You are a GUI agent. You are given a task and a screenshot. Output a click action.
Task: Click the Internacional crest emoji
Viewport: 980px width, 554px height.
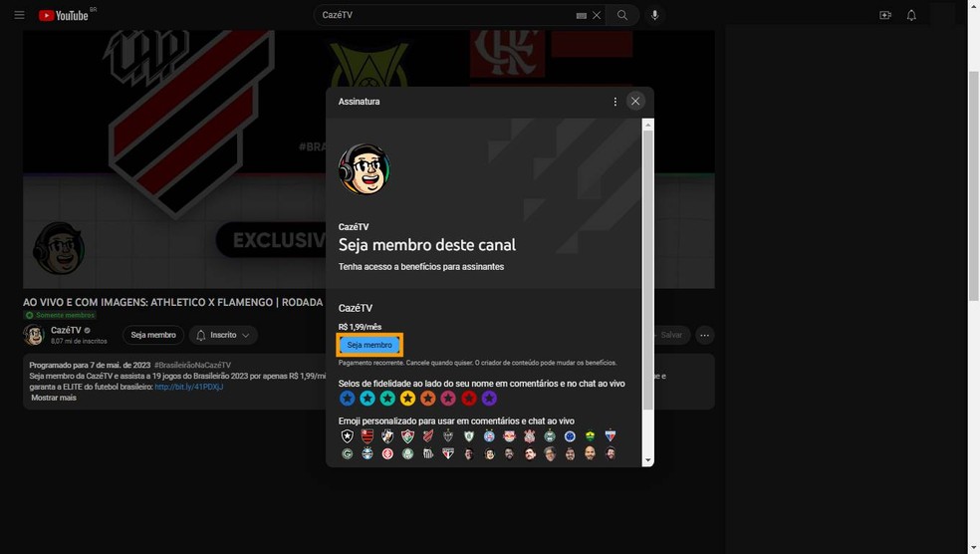pyautogui.click(x=387, y=454)
